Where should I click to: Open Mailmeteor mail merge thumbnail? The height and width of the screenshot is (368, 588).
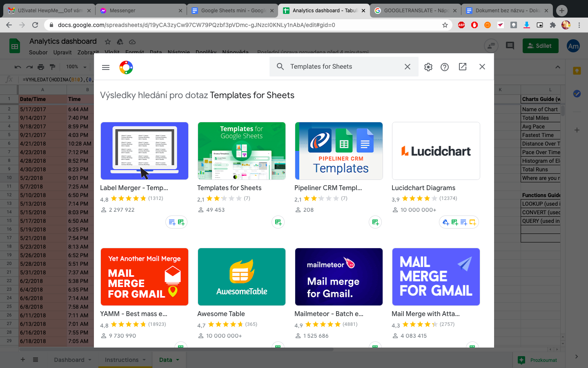[x=339, y=277]
